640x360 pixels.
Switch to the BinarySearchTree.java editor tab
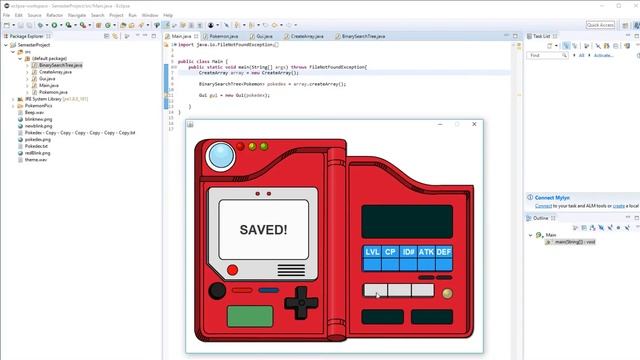pyautogui.click(x=363, y=36)
